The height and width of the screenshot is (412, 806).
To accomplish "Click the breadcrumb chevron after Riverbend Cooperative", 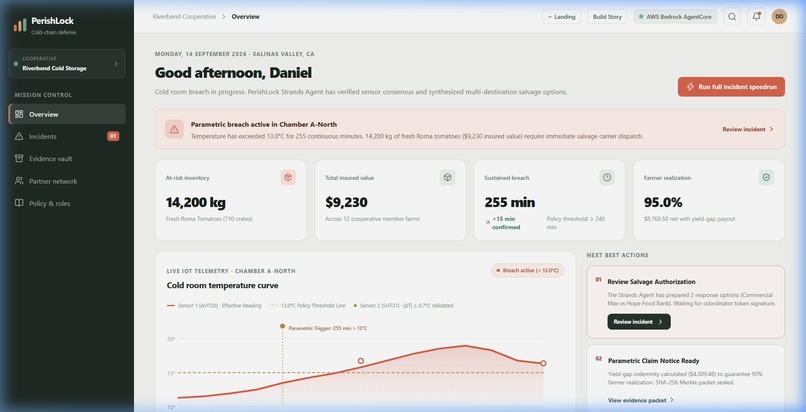I will tap(224, 17).
